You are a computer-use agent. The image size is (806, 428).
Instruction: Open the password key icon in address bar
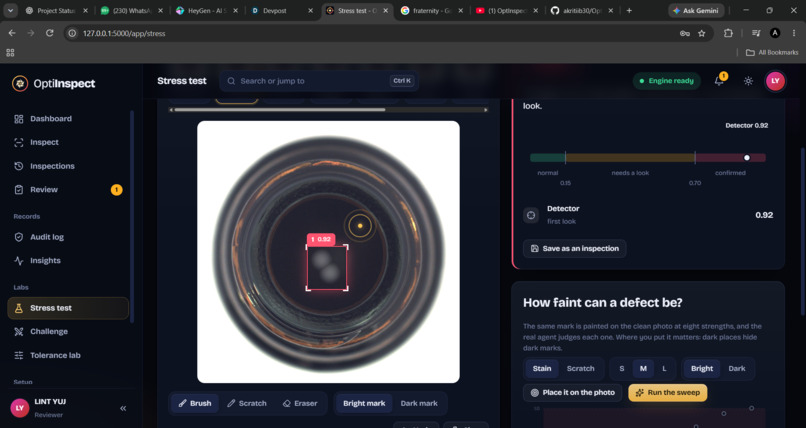point(685,33)
